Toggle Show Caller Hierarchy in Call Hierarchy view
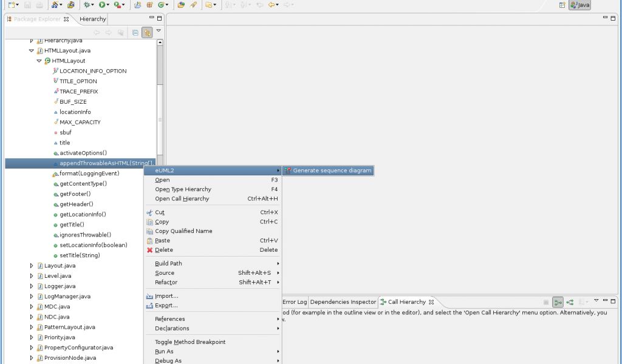This screenshot has width=622, height=364. tap(558, 302)
